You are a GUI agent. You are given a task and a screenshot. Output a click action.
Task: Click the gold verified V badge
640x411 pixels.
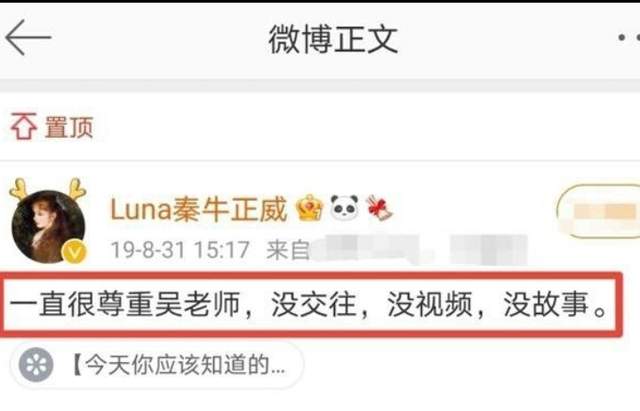(74, 252)
